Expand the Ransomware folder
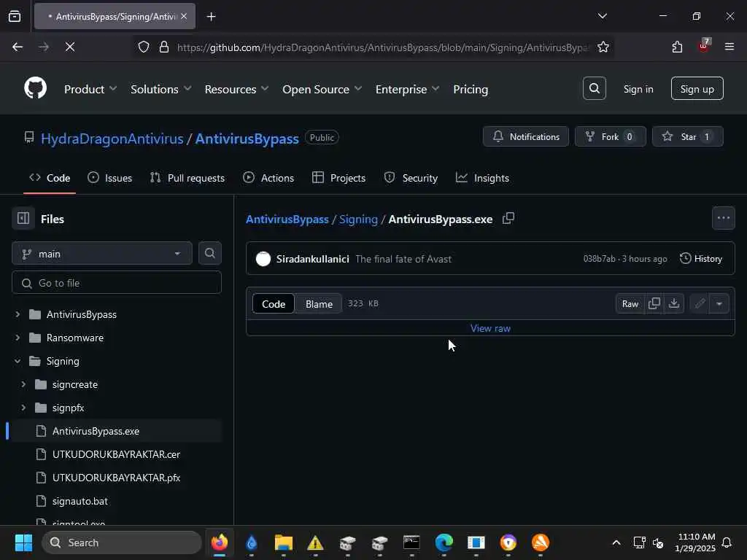The width and height of the screenshot is (747, 560). [18, 338]
